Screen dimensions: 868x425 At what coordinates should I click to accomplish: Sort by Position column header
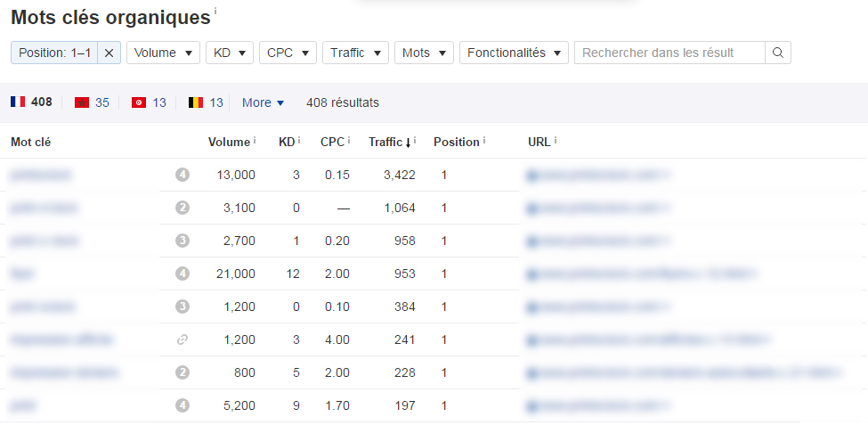[x=457, y=142]
